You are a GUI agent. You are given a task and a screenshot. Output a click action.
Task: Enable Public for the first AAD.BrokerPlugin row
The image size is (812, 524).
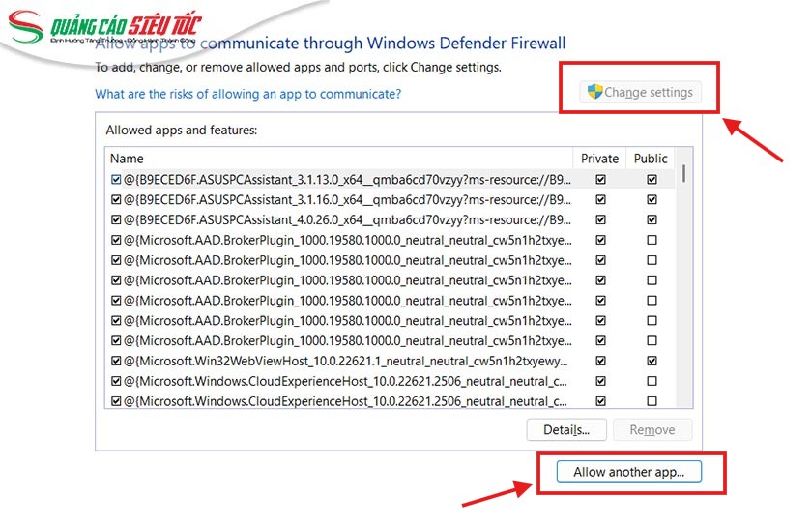coord(652,240)
